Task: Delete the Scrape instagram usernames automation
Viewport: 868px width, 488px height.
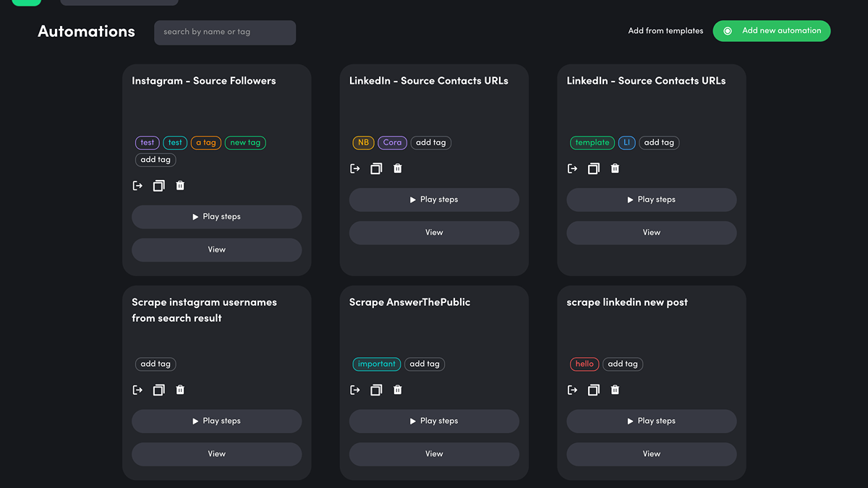Action: point(180,390)
